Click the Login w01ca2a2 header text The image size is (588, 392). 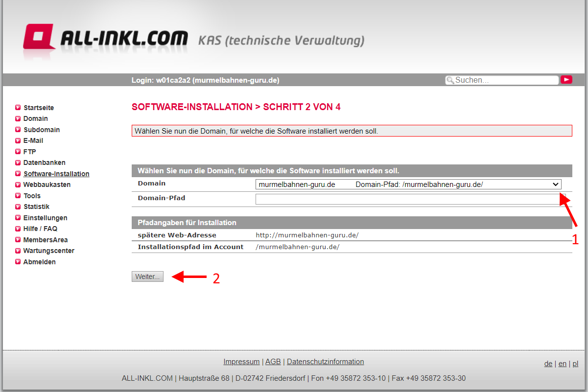point(205,80)
